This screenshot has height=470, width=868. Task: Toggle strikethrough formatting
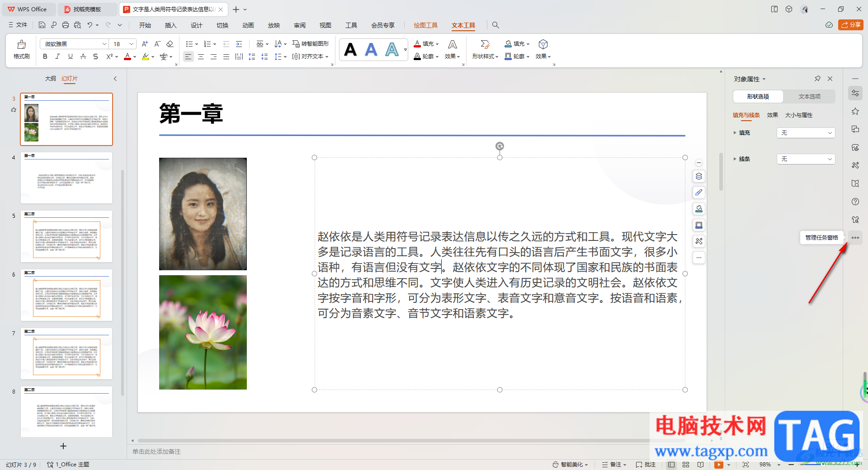83,56
